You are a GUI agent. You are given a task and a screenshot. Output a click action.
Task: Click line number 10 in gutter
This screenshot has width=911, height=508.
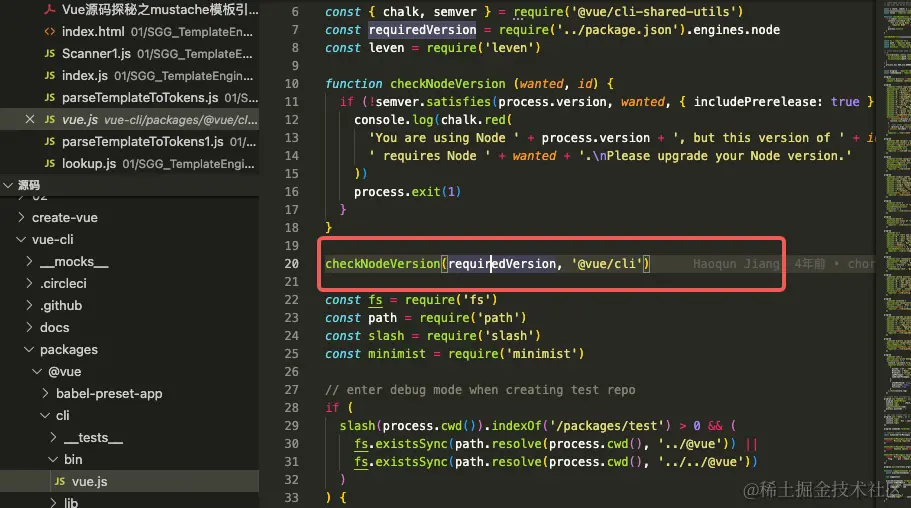point(292,84)
